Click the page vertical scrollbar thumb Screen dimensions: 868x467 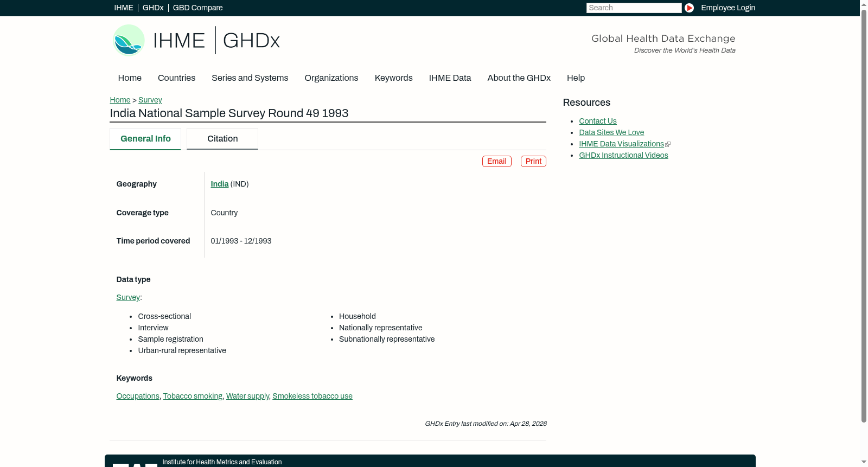864,216
